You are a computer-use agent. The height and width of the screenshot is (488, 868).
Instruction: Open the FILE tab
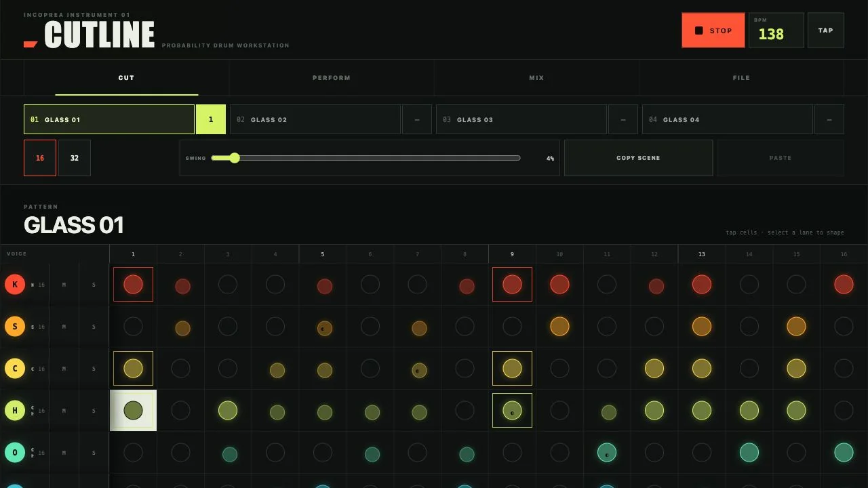(x=741, y=78)
